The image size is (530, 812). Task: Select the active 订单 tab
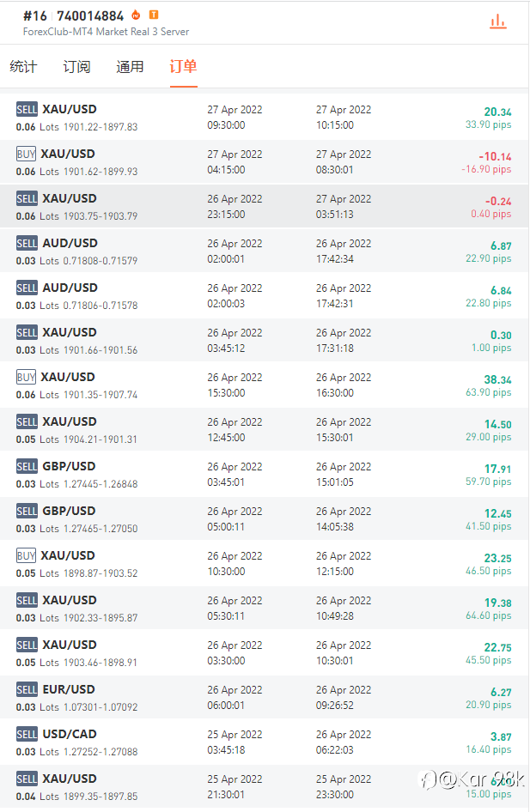(x=183, y=67)
